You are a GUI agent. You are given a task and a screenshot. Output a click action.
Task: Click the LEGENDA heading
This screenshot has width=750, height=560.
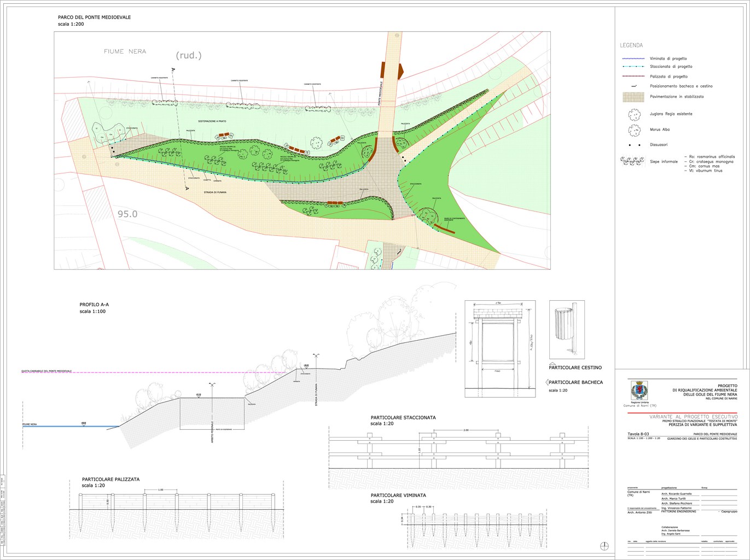631,45
